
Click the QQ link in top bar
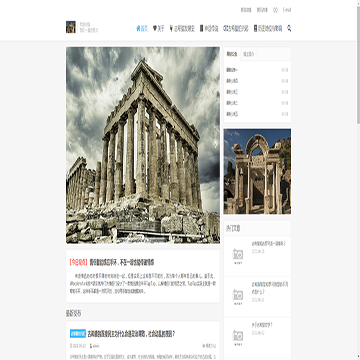(275, 10)
